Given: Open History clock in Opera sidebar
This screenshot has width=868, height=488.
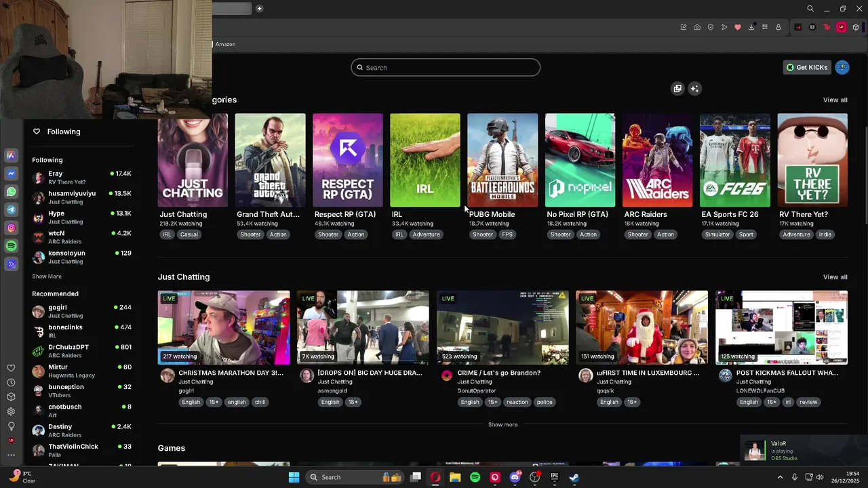Looking at the screenshot, I should point(11,383).
